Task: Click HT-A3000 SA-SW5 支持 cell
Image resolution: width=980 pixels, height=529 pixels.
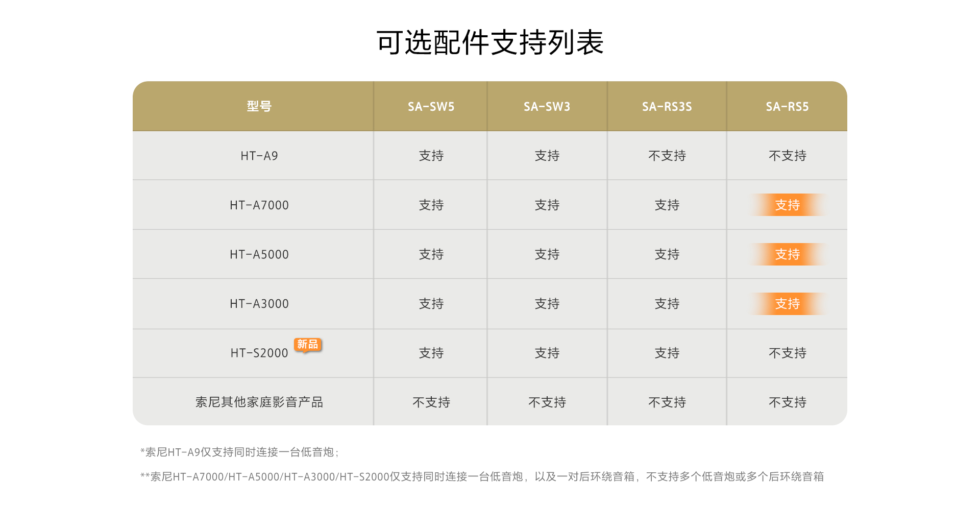Action: click(x=431, y=304)
